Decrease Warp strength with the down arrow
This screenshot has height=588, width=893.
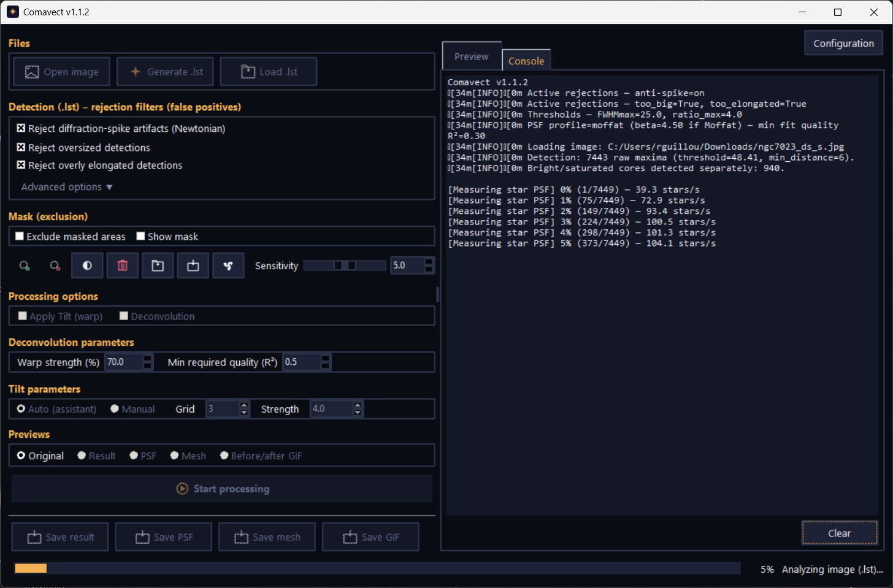pos(147,366)
